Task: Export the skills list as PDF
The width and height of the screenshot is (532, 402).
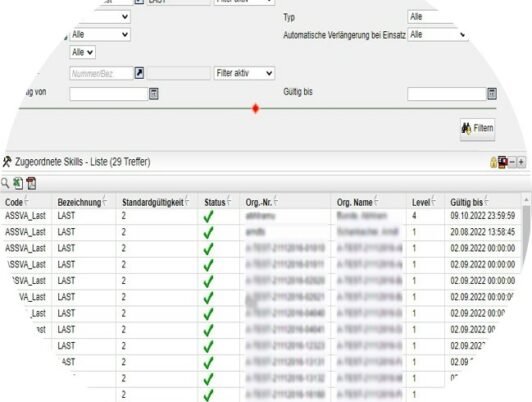Action: click(x=31, y=183)
